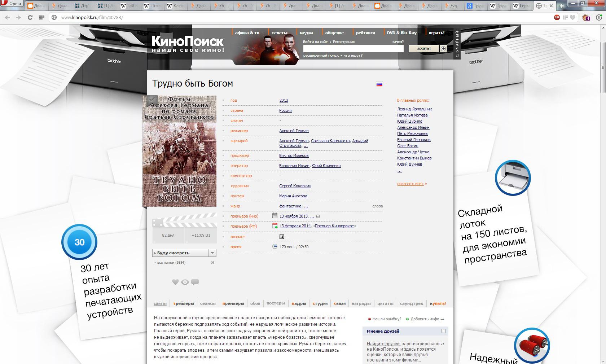Reload the KinoPoisk page

[30, 17]
